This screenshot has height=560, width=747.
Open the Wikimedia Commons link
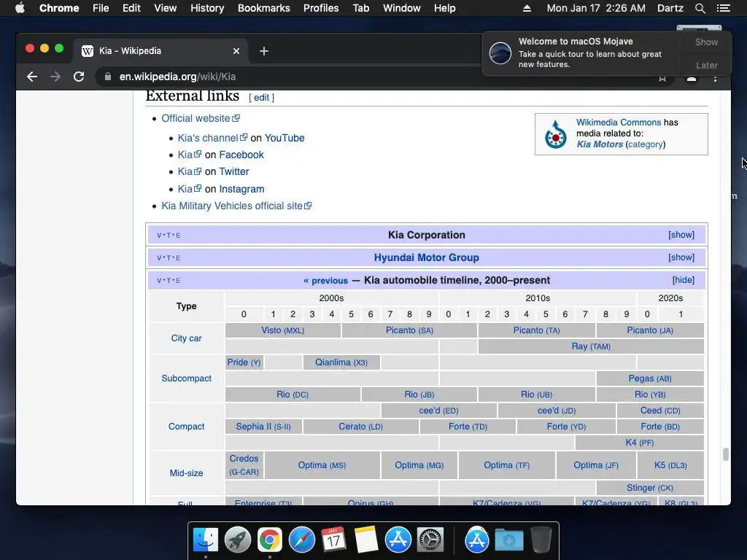(619, 122)
